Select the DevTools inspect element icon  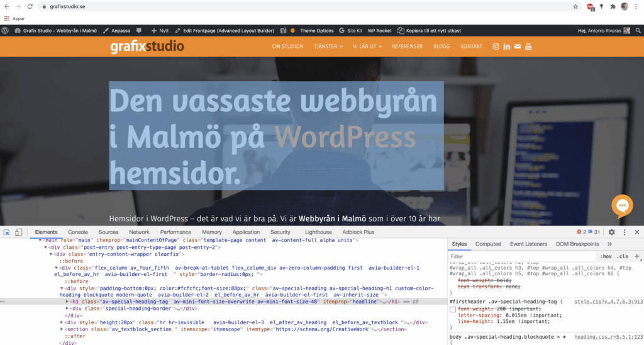click(6, 232)
